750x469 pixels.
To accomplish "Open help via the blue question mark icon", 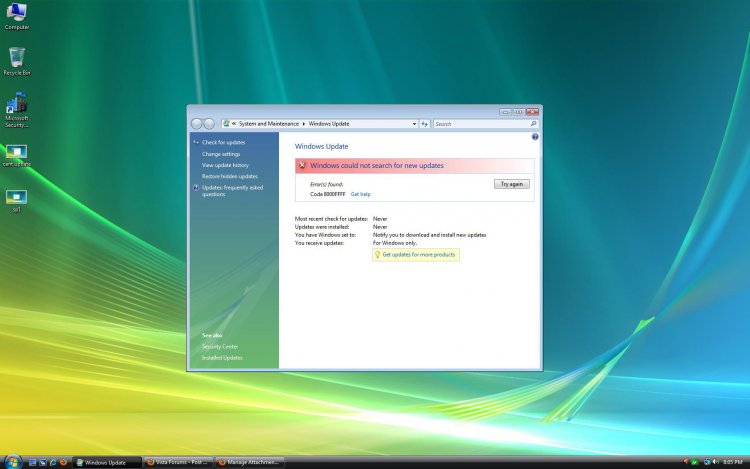I will [x=535, y=137].
